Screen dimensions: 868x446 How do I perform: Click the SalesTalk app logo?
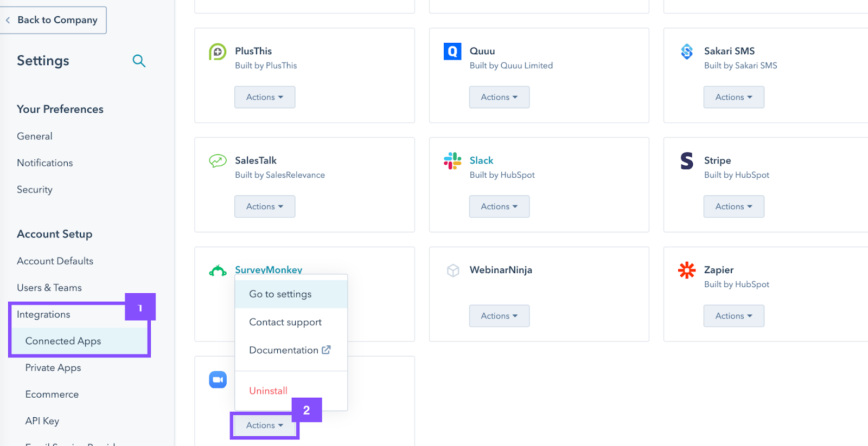pyautogui.click(x=218, y=161)
